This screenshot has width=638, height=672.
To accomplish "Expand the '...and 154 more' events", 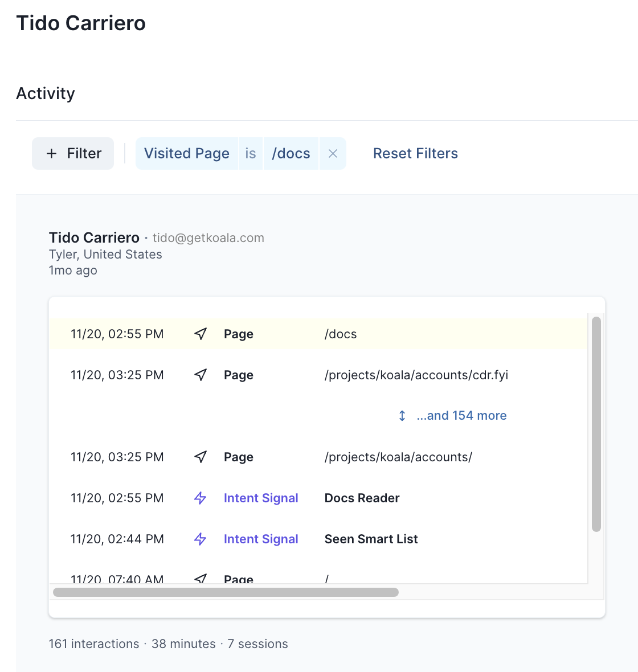I will (461, 416).
